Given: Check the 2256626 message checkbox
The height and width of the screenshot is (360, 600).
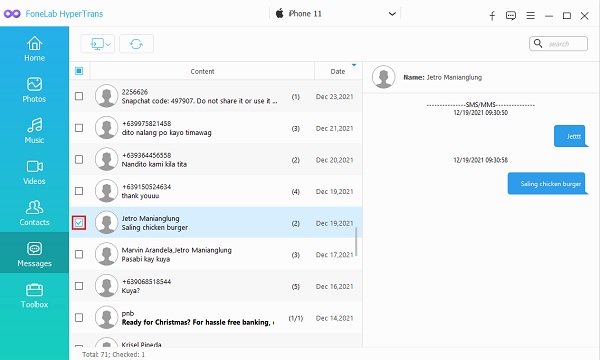Looking at the screenshot, I should [79, 96].
